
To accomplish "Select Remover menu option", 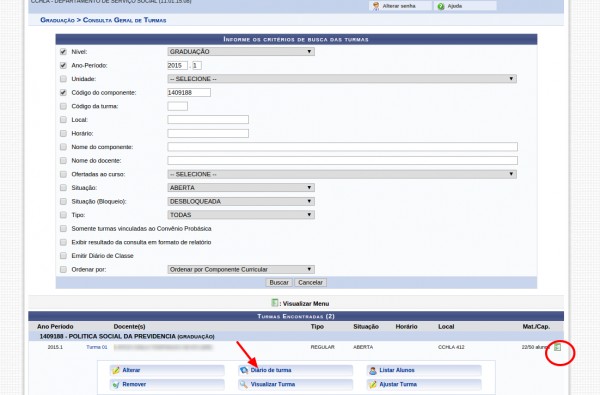I will point(168,384).
